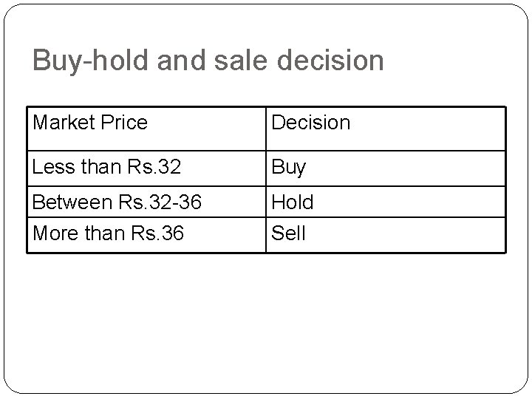Click the 'Sell' decision cell
The image size is (532, 399).
click(x=386, y=235)
